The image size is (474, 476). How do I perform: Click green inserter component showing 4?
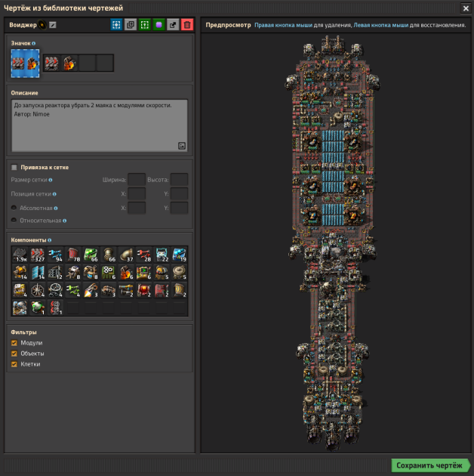(72, 290)
